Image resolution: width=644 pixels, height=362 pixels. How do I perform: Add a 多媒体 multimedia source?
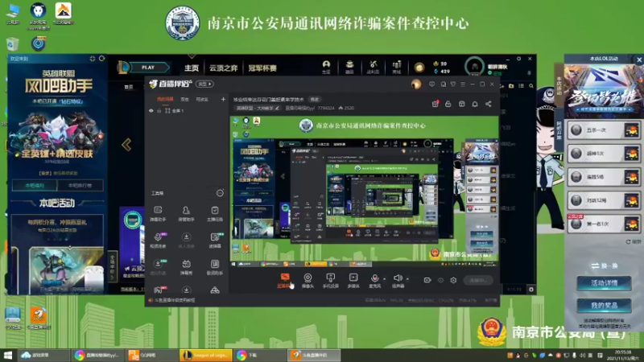click(353, 281)
